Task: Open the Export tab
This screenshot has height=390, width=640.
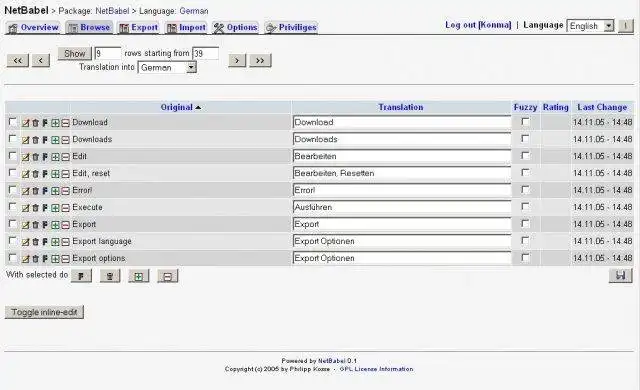Action: tap(139, 27)
